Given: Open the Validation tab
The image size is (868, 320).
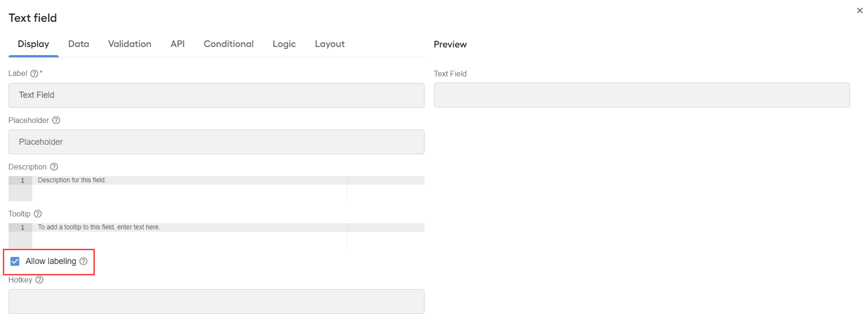Looking at the screenshot, I should [x=129, y=44].
